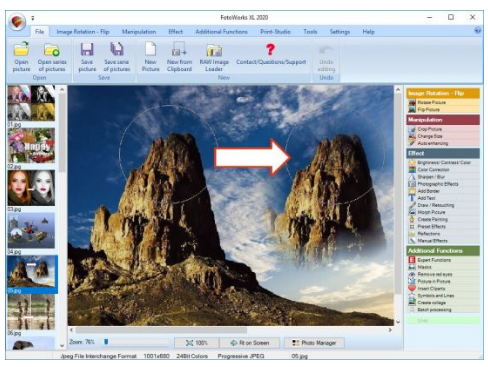The height and width of the screenshot is (367, 488).
Task: Open the Settings ribbon tab
Action: click(x=340, y=32)
